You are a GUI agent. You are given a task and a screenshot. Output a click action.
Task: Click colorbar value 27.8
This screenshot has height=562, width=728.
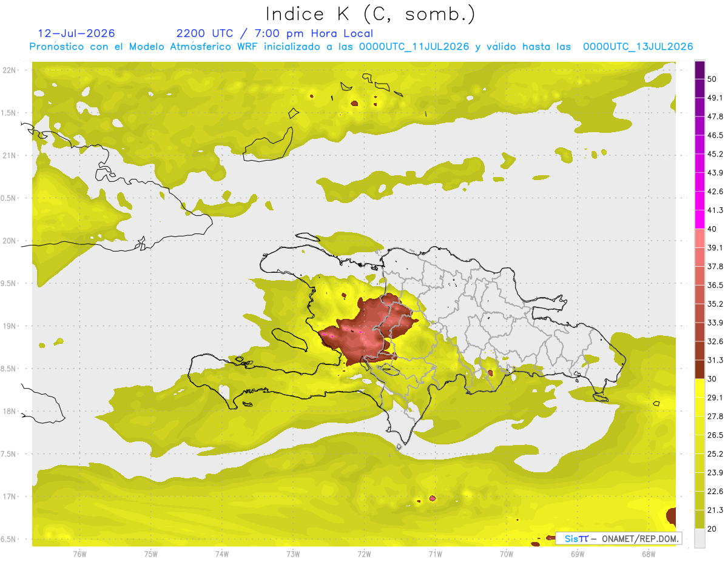715,416
